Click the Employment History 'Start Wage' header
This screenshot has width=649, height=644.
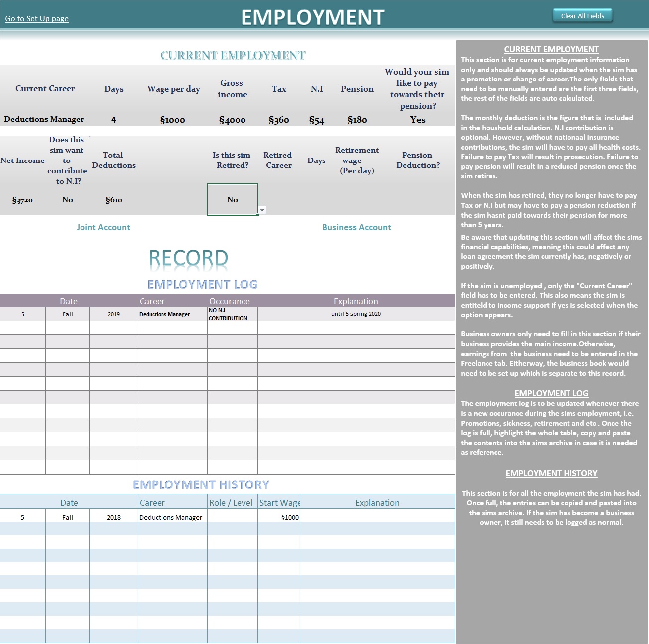[279, 503]
